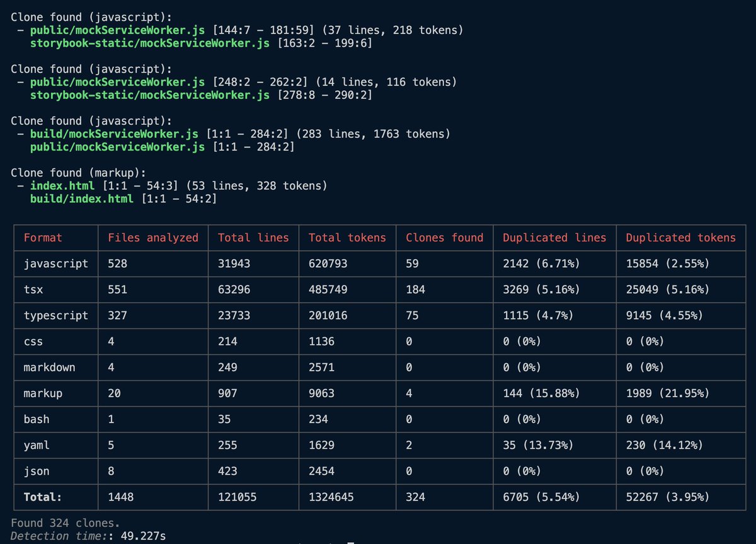This screenshot has width=756, height=544.
Task: Click typescript files analyzed value 327
Action: click(117, 315)
